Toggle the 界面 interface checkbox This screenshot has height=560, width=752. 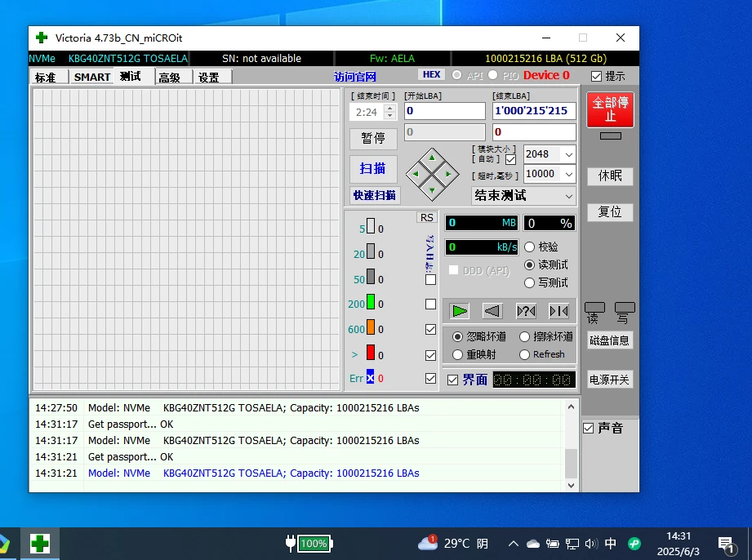pos(452,380)
